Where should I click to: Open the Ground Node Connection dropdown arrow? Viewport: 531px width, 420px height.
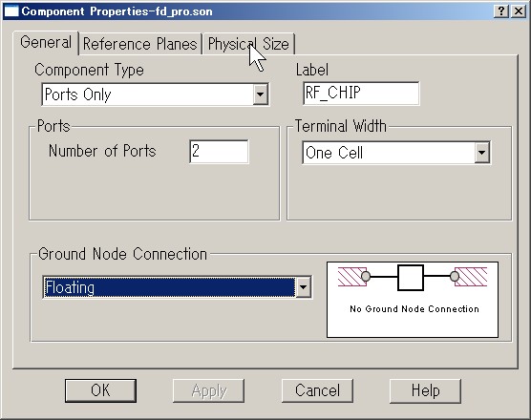pos(304,287)
